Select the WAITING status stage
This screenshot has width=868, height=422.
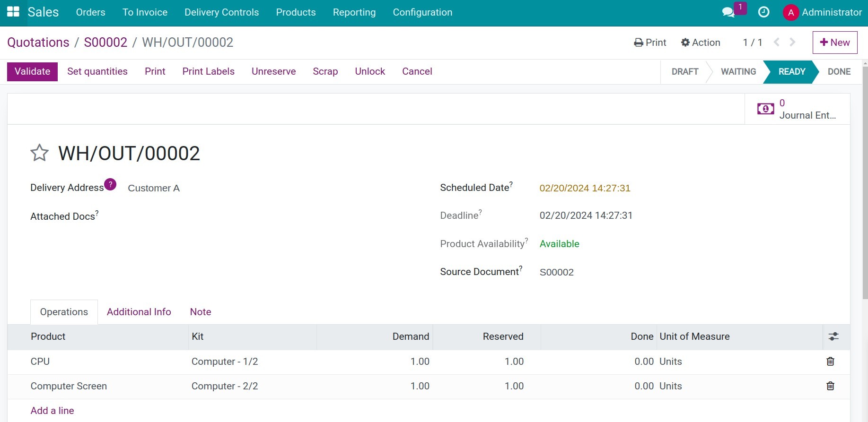pyautogui.click(x=738, y=72)
